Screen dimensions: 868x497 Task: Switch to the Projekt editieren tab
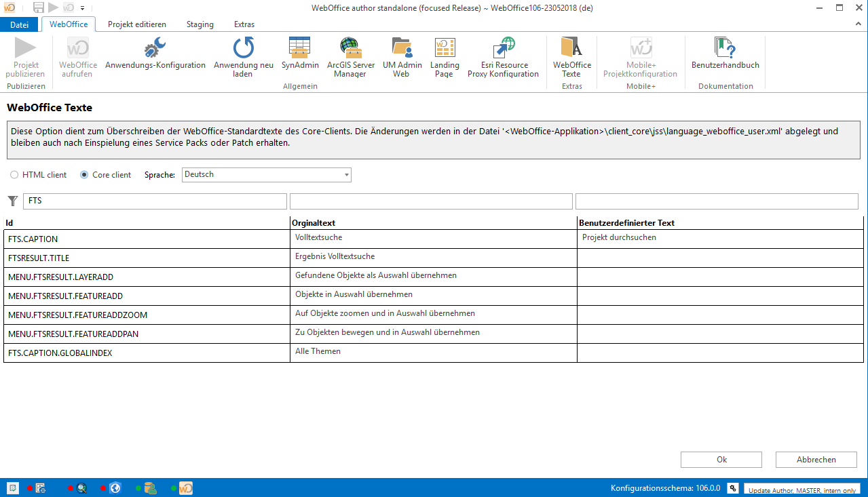(x=136, y=24)
